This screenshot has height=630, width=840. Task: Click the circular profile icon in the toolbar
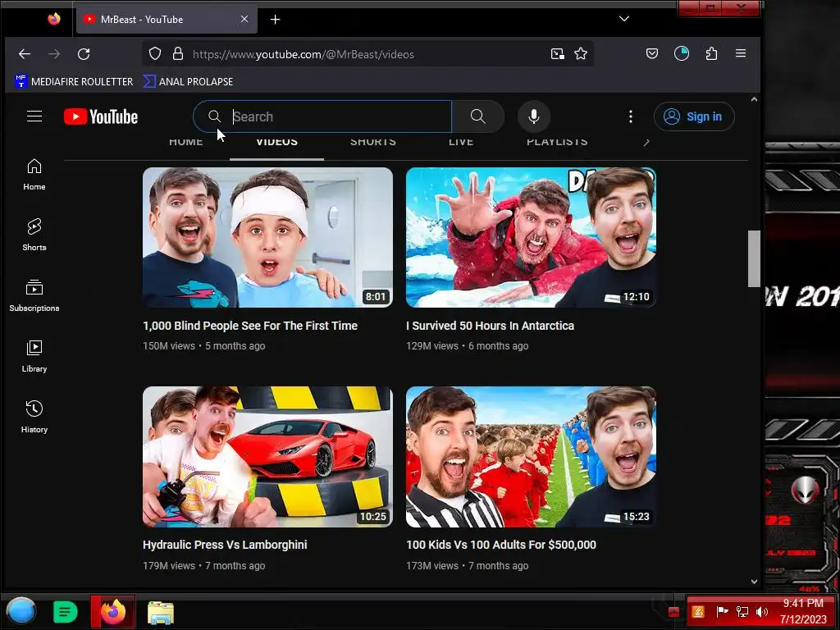pos(682,53)
